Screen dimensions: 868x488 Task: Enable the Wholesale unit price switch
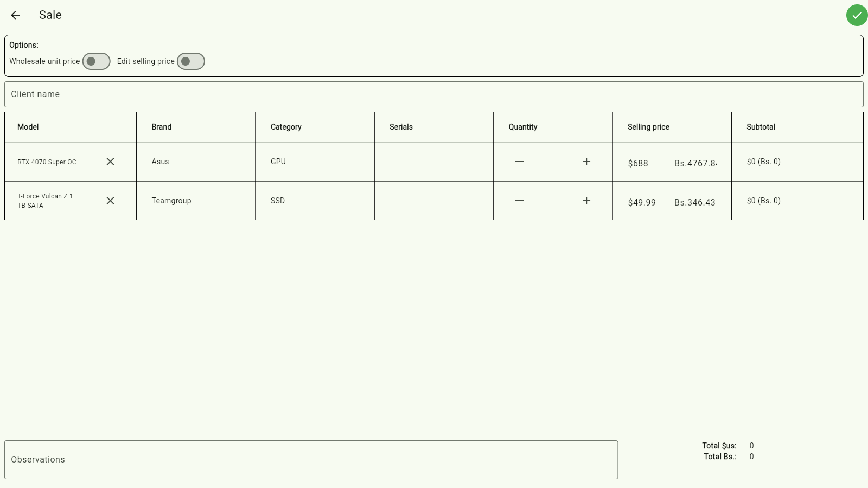click(96, 61)
